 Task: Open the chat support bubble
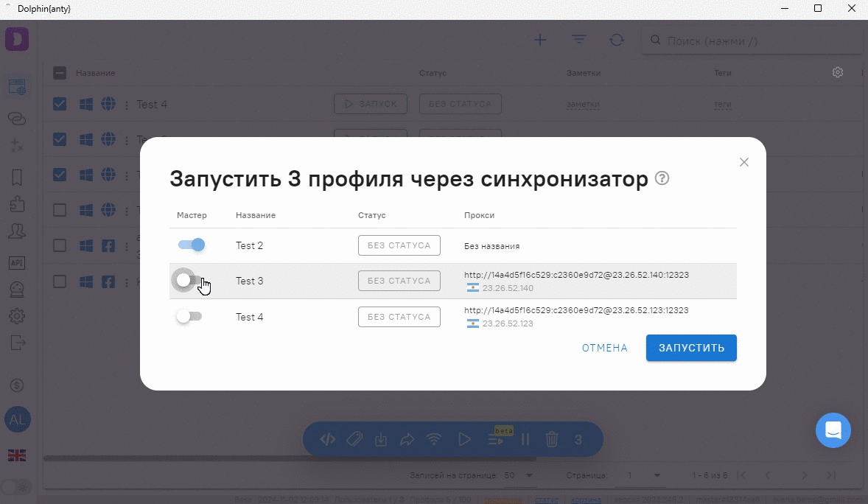[833, 430]
